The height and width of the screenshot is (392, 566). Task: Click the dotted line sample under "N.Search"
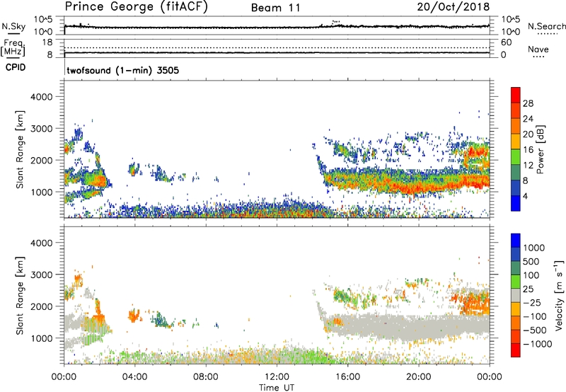point(547,33)
